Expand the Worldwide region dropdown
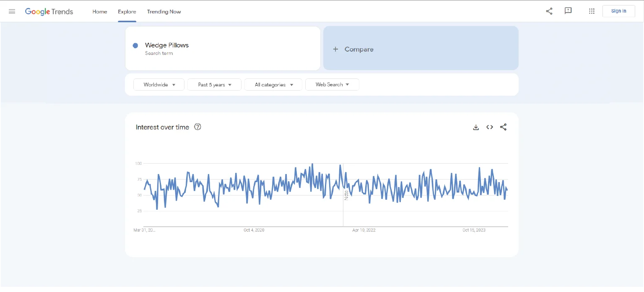This screenshot has height=292, width=644. click(x=159, y=85)
